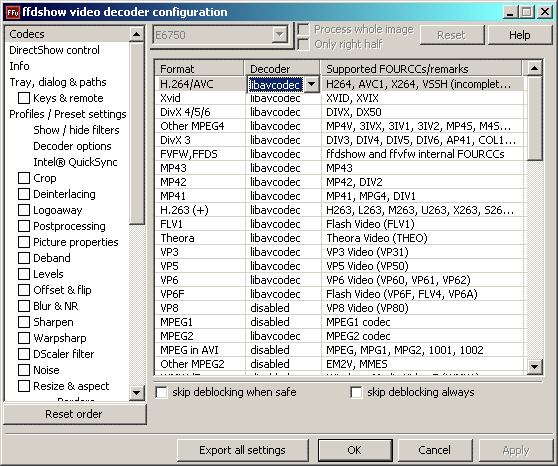Click the ffdshow icon in the title bar
Image resolution: width=558 pixels, height=466 pixels.
click(x=13, y=12)
